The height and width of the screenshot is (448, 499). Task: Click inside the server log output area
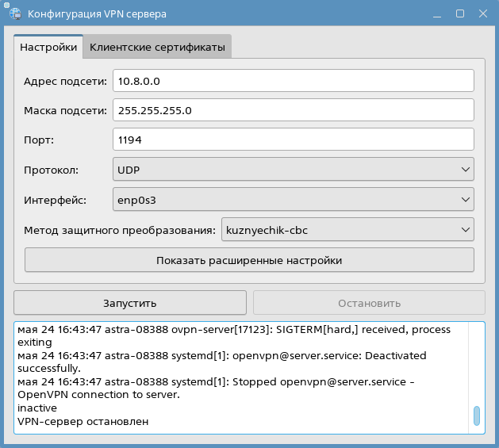[x=238, y=377]
